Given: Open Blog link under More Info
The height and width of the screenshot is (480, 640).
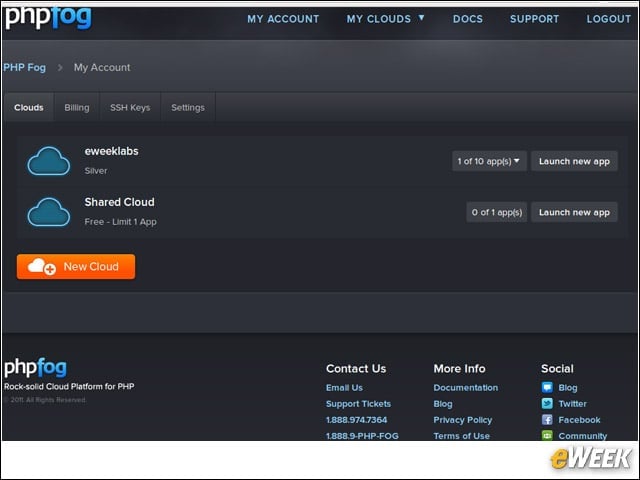Looking at the screenshot, I should [x=443, y=404].
